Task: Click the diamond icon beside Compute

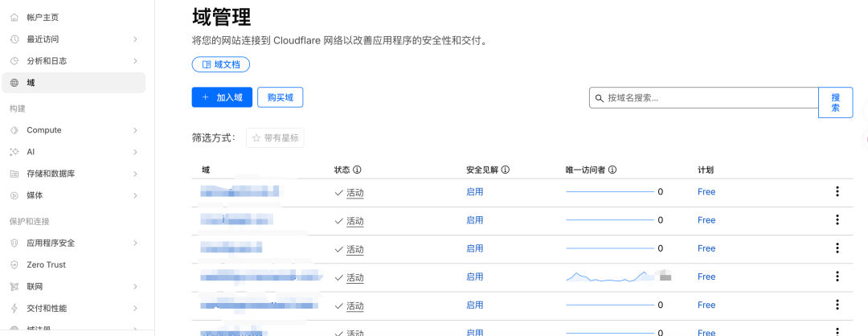Action: [14, 130]
